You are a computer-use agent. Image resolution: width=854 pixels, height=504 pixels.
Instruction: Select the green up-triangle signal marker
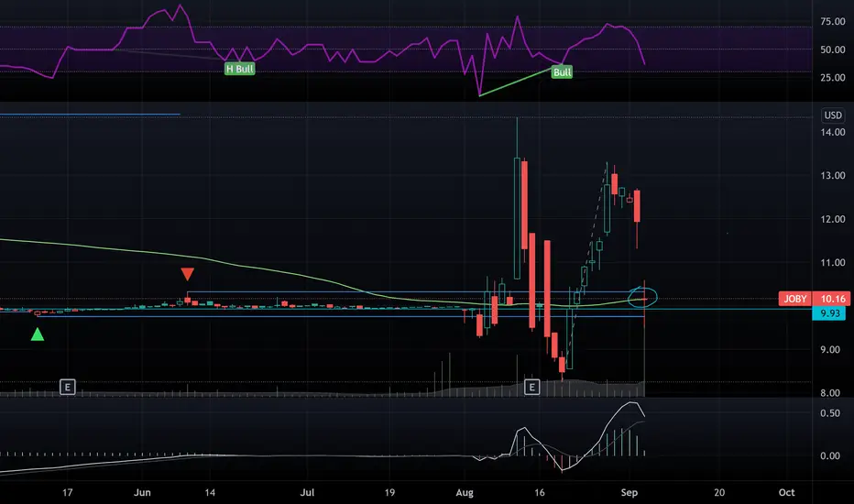[x=37, y=334]
